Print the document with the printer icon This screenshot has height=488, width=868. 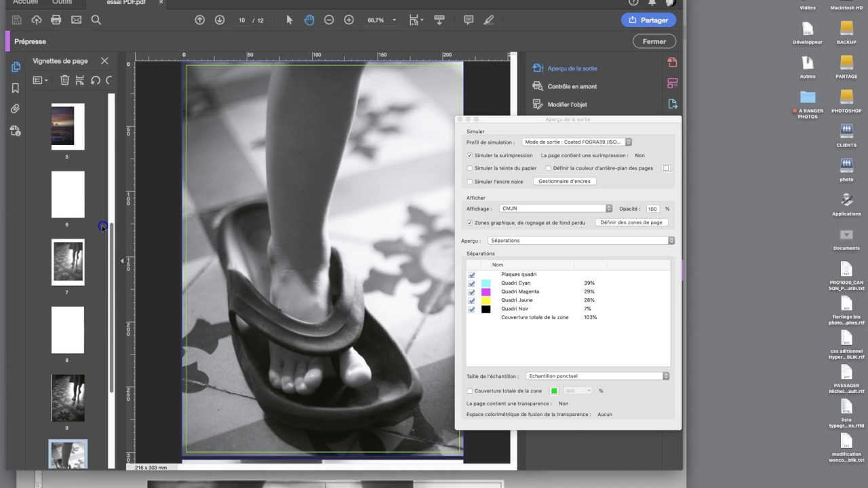(56, 20)
